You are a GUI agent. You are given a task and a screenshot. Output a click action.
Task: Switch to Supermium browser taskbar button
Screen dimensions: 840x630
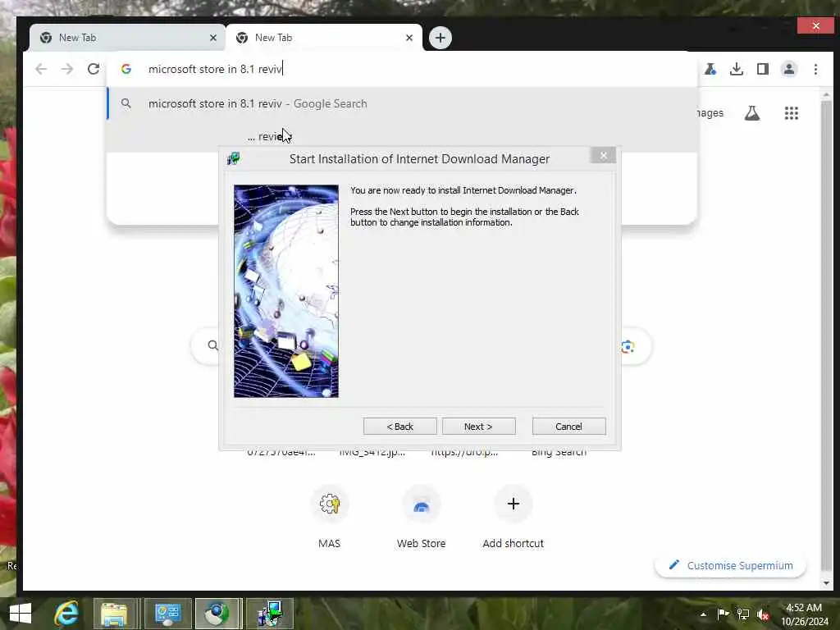[x=217, y=614]
